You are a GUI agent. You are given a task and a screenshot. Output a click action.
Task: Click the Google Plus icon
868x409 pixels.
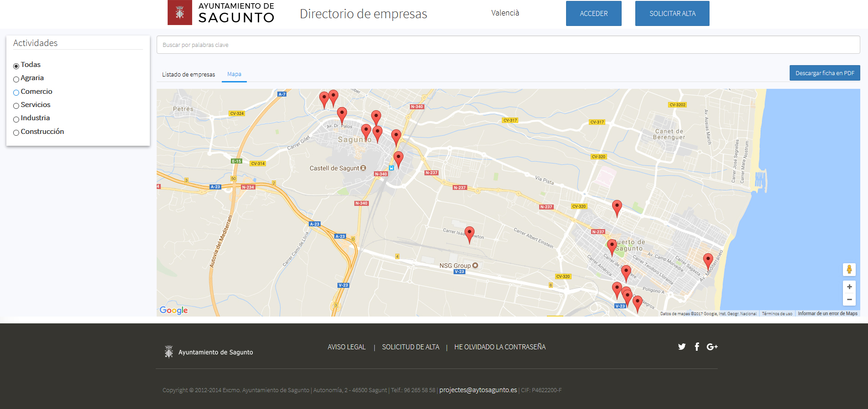point(712,347)
